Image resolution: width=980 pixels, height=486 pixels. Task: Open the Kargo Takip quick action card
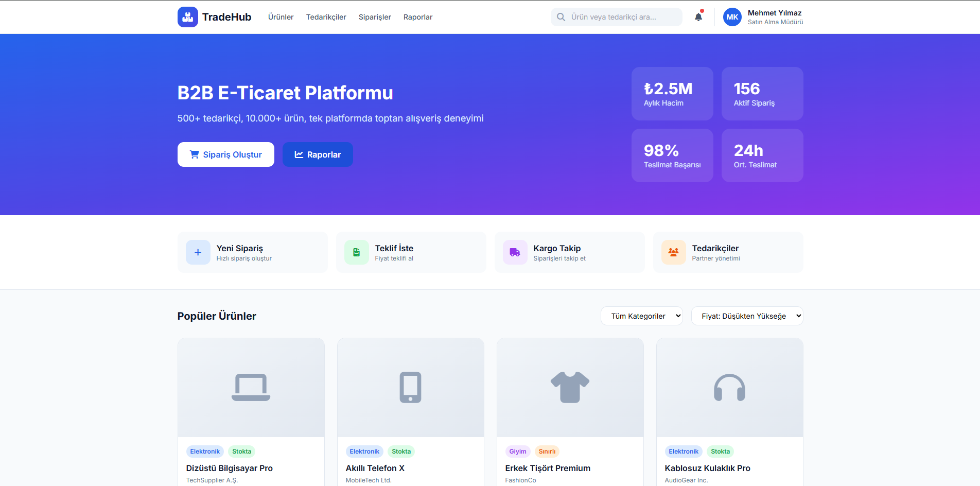point(570,252)
